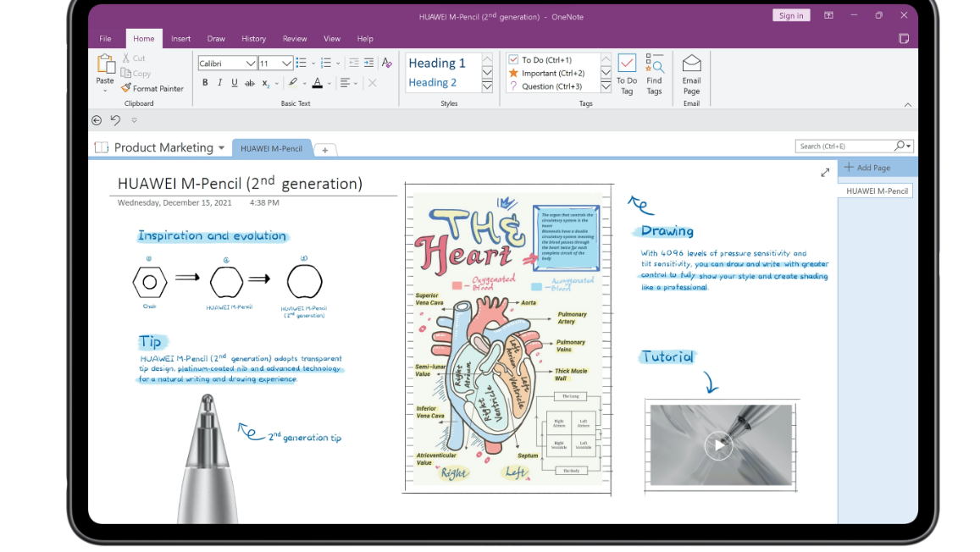Switch to the Draw tab
980x552 pixels.
(x=216, y=39)
